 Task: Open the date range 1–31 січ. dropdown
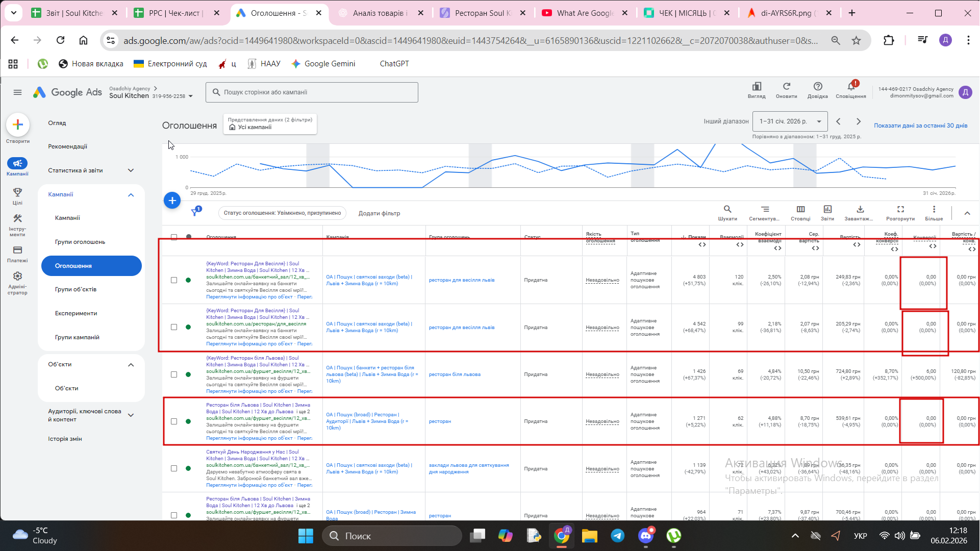(790, 121)
